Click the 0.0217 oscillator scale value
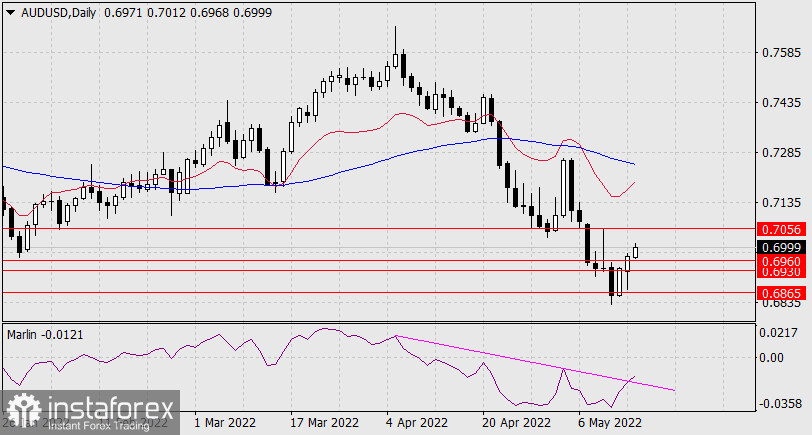The width and height of the screenshot is (812, 435). pyautogui.click(x=778, y=332)
